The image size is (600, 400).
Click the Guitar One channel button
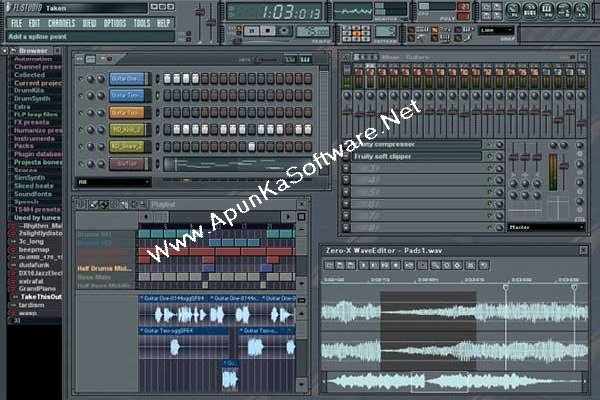[127, 79]
